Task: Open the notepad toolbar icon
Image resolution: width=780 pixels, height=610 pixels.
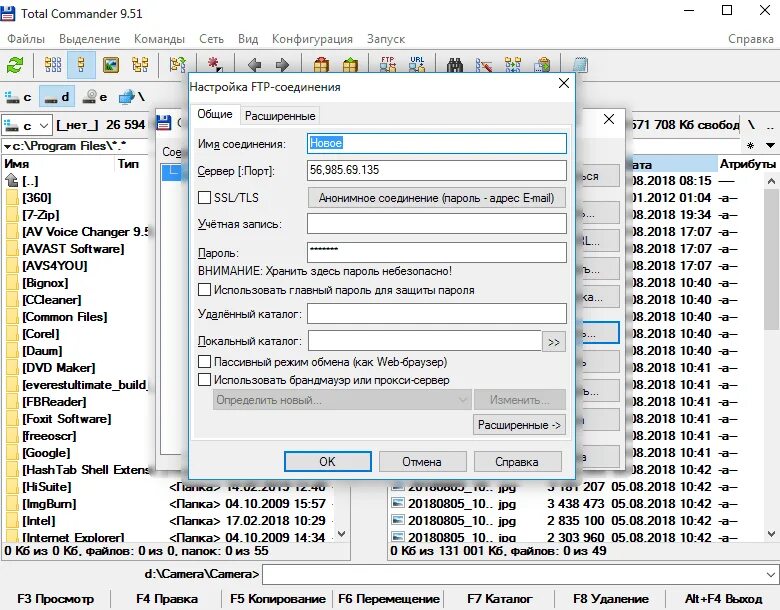Action: coord(580,65)
